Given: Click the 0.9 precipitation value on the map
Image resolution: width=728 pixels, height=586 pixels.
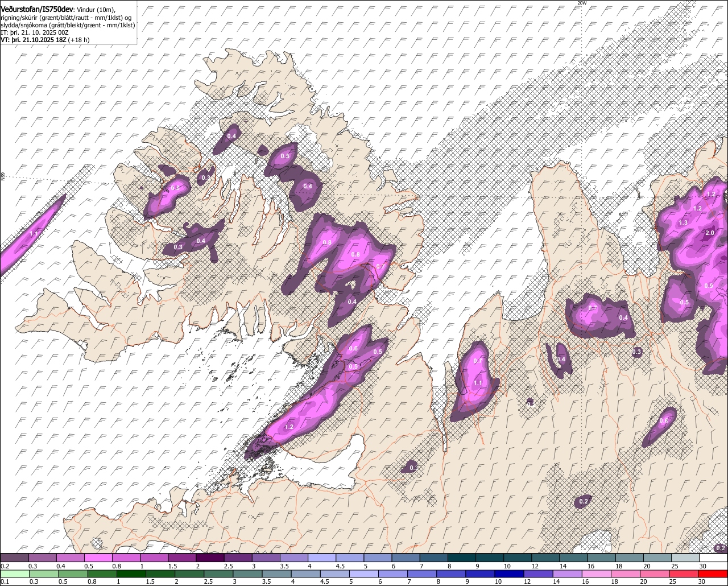Looking at the screenshot, I should pyautogui.click(x=709, y=286).
